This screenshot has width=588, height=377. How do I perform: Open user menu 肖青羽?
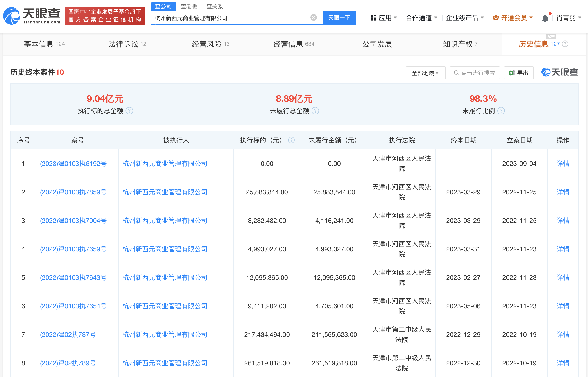pos(569,18)
